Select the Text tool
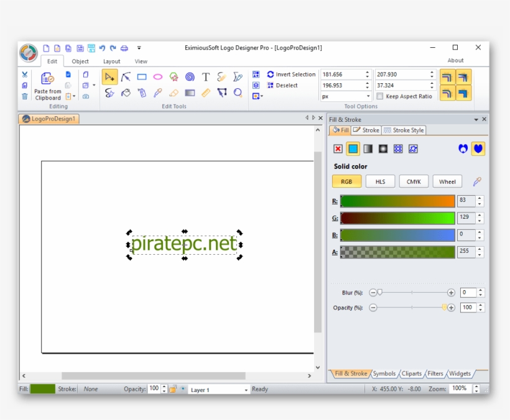The height and width of the screenshot is (420, 510). [x=205, y=77]
